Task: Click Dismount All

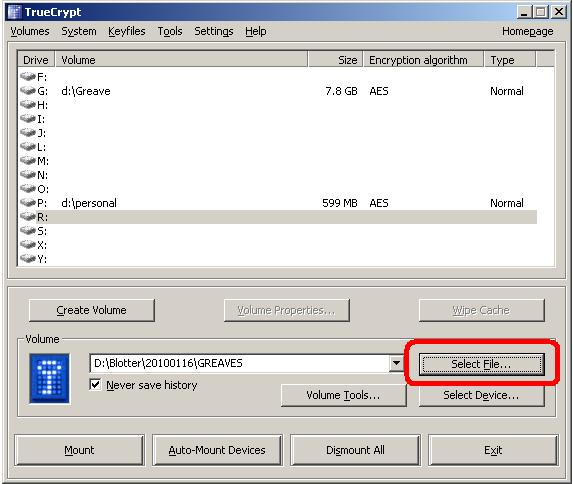Action: point(355,450)
